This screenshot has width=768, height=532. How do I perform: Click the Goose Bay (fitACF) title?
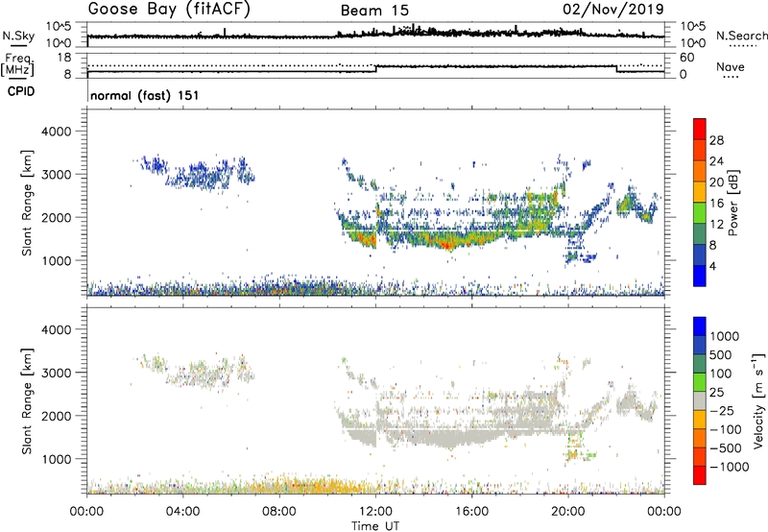point(169,10)
